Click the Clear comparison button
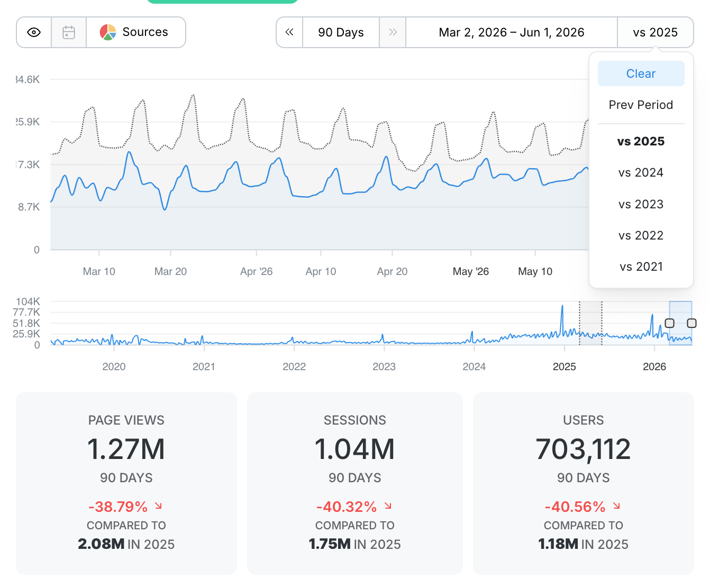 [641, 73]
